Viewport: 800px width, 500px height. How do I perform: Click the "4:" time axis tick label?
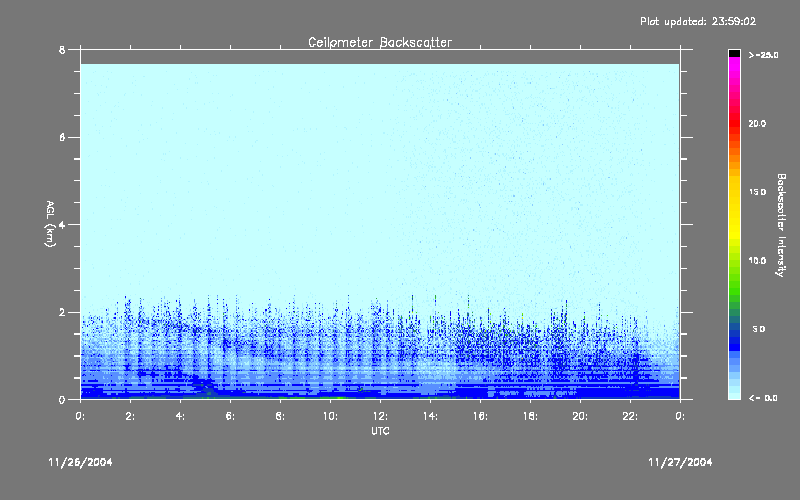(180, 416)
